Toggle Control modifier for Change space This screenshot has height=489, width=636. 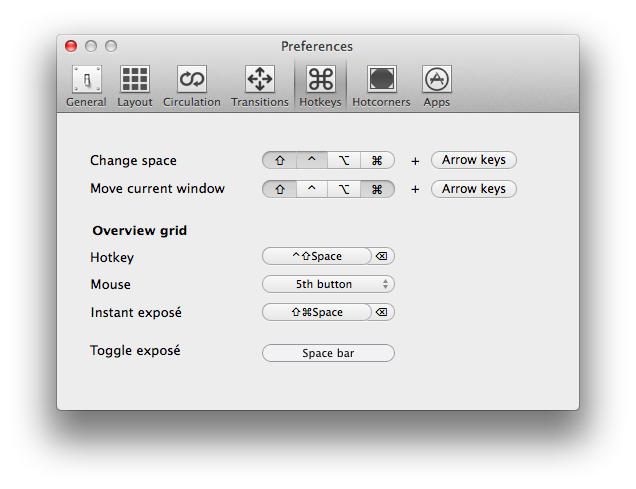[311, 160]
